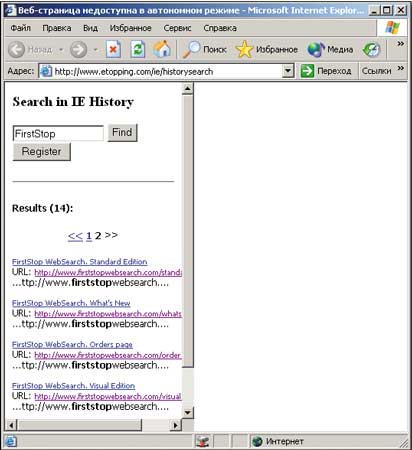
Task: Open the Справка menu
Action: [220, 28]
